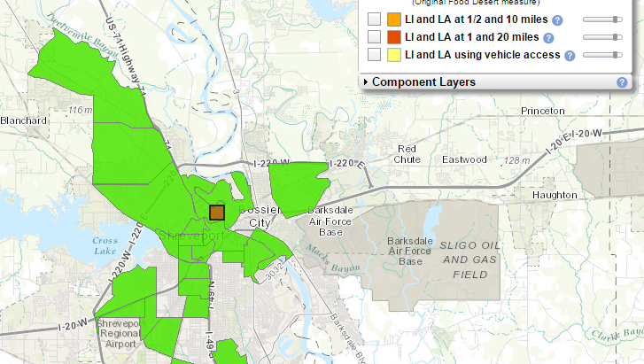
Task: Select the Cross Lake label on map
Action: 104,245
